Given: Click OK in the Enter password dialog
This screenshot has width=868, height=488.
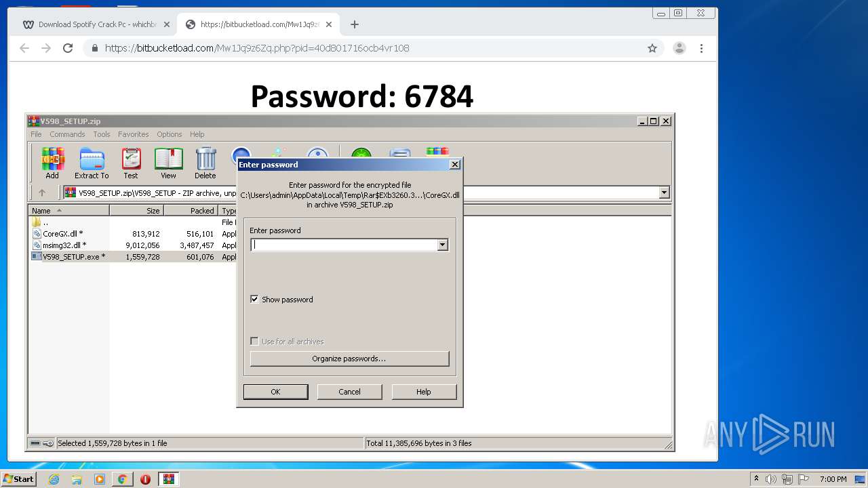Looking at the screenshot, I should [275, 392].
